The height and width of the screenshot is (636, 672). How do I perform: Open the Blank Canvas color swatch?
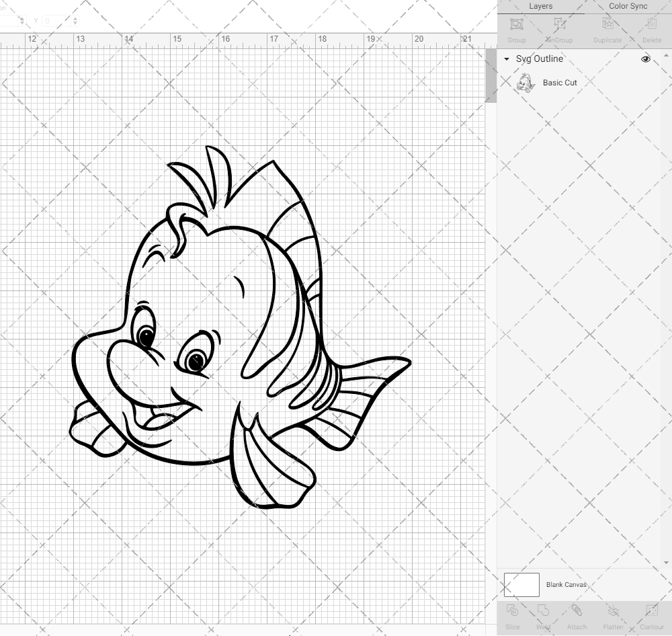[521, 584]
